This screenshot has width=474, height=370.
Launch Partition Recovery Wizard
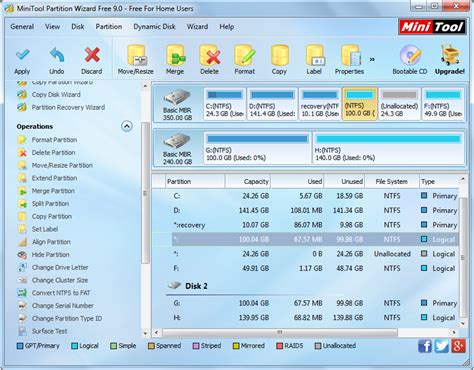(68, 107)
